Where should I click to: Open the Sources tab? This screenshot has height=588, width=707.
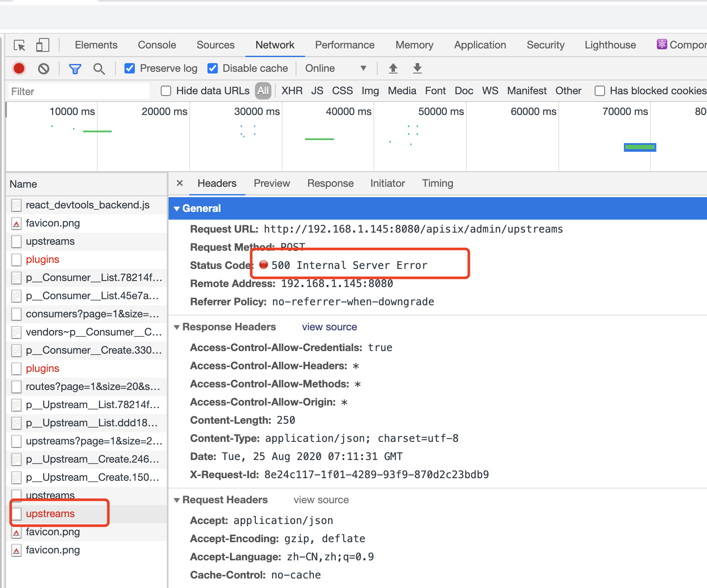(216, 45)
